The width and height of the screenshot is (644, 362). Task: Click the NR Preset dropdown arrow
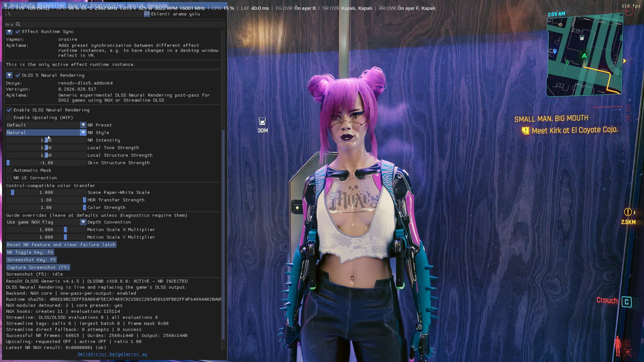tap(83, 125)
